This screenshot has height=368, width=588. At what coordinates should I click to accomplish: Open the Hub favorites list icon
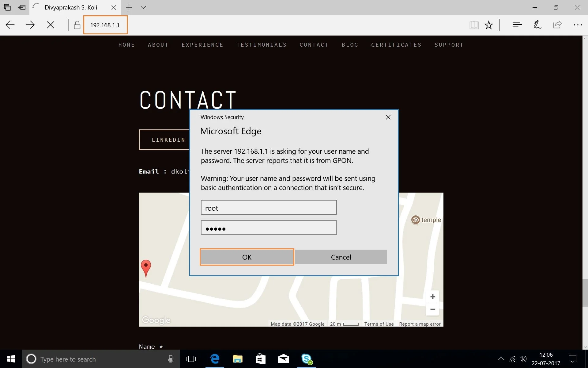coord(517,25)
